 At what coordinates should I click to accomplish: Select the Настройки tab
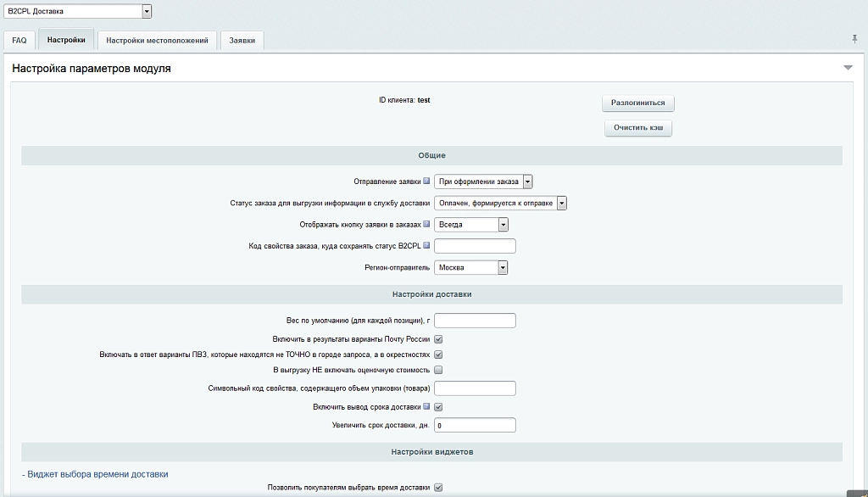coord(66,40)
